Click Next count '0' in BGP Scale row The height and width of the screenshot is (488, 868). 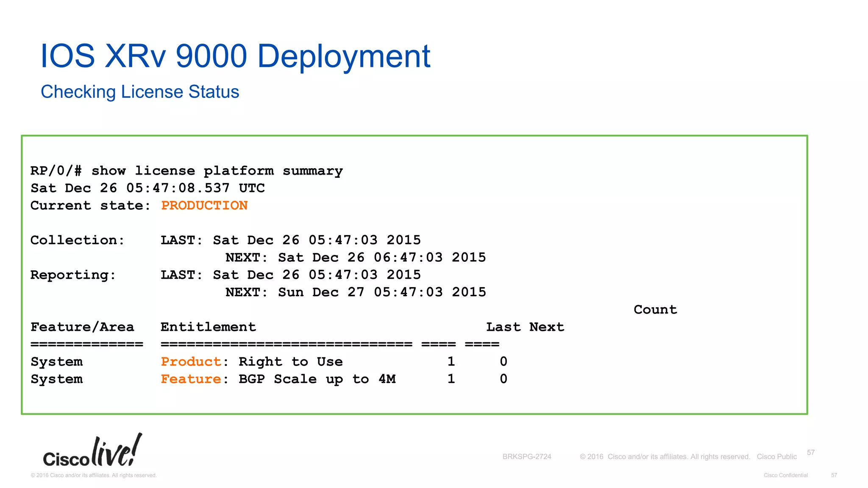tap(504, 379)
